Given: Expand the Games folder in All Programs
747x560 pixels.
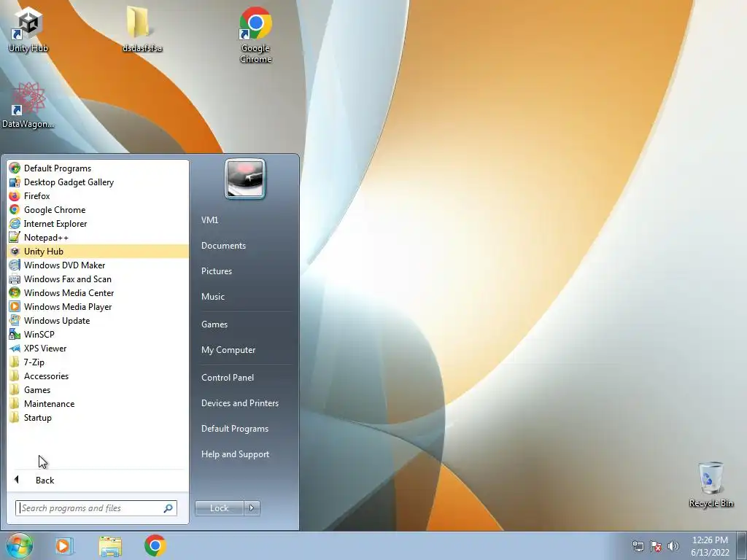Looking at the screenshot, I should (x=98, y=389).
